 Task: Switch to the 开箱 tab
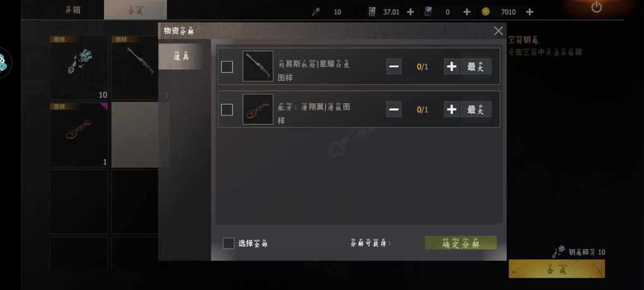point(73,10)
